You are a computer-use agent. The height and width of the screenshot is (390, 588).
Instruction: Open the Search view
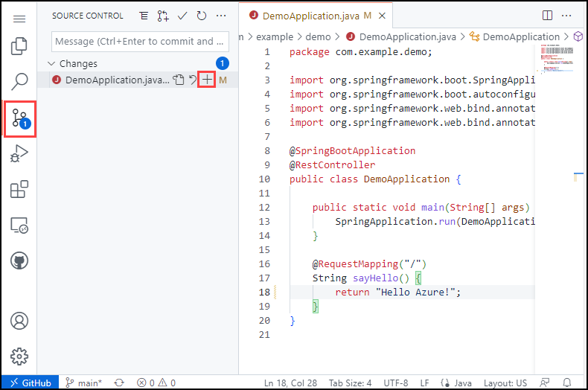[x=19, y=81]
